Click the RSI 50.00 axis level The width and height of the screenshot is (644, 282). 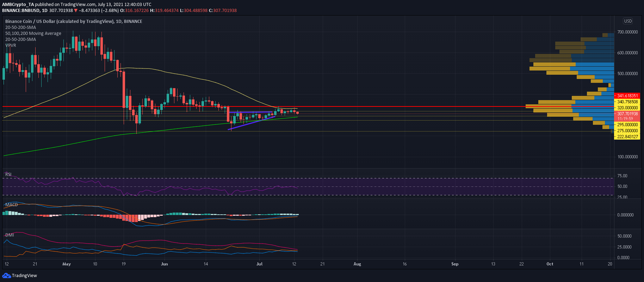[x=622, y=186]
